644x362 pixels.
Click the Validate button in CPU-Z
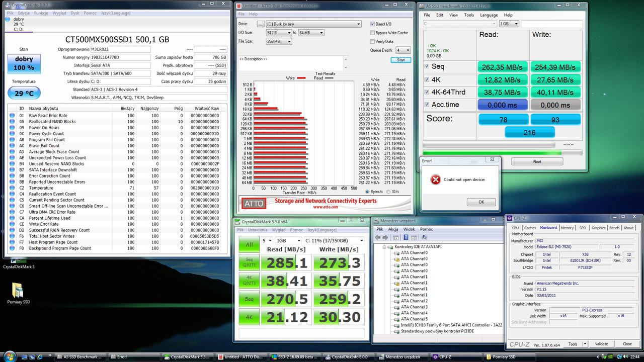click(x=601, y=344)
